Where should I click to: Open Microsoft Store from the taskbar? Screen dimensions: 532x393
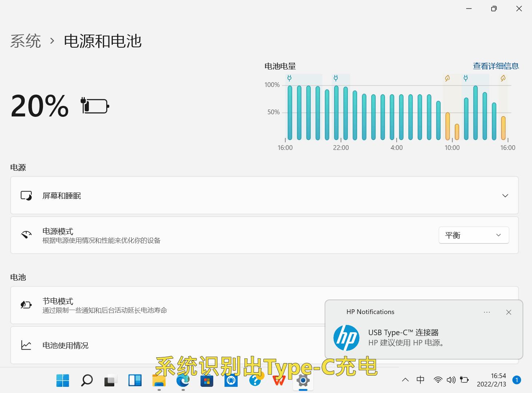click(x=207, y=380)
